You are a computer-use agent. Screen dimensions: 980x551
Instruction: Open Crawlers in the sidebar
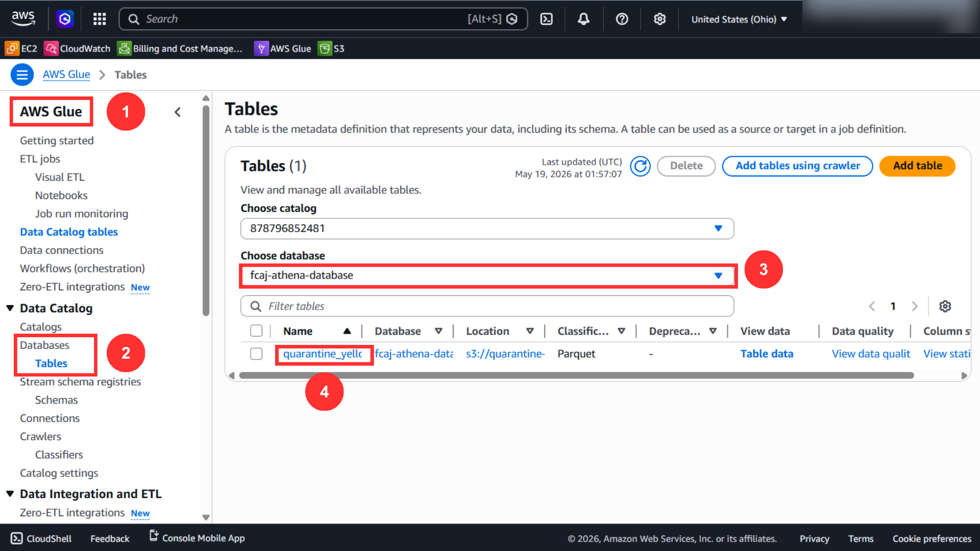[40, 437]
